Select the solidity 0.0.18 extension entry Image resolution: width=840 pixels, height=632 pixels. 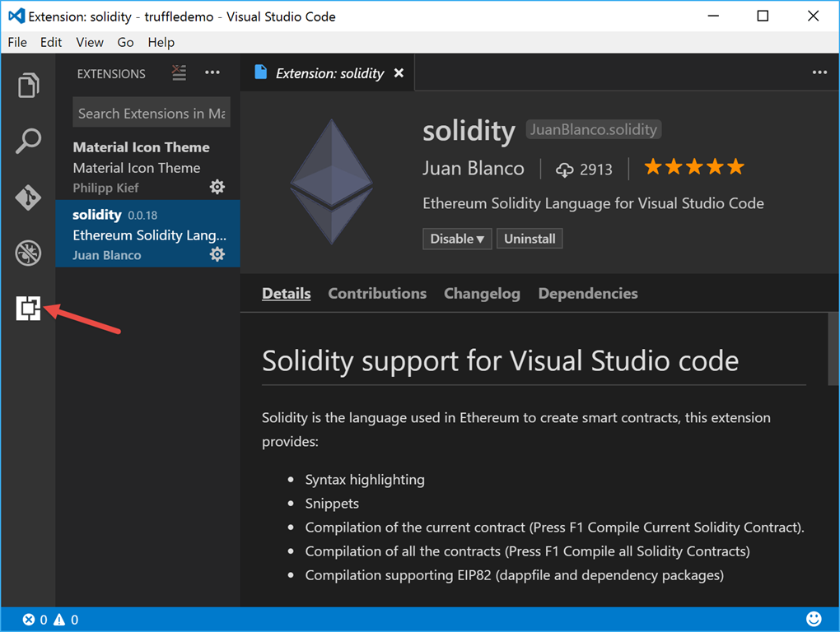coord(148,234)
